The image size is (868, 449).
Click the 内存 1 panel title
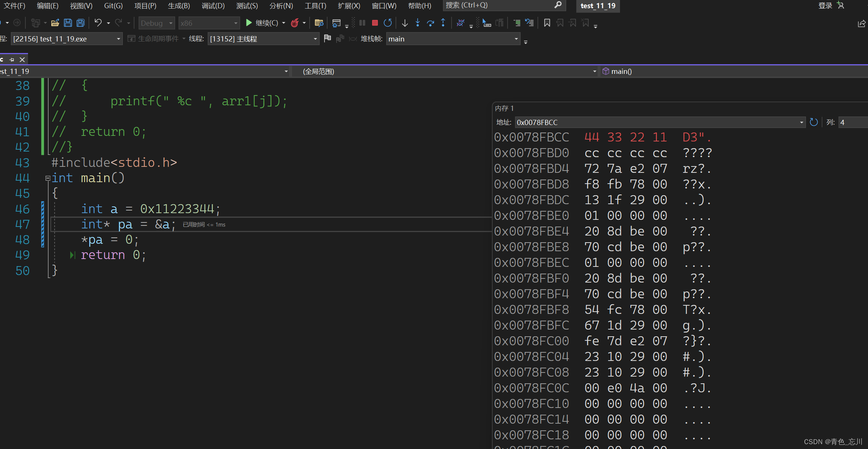(504, 108)
